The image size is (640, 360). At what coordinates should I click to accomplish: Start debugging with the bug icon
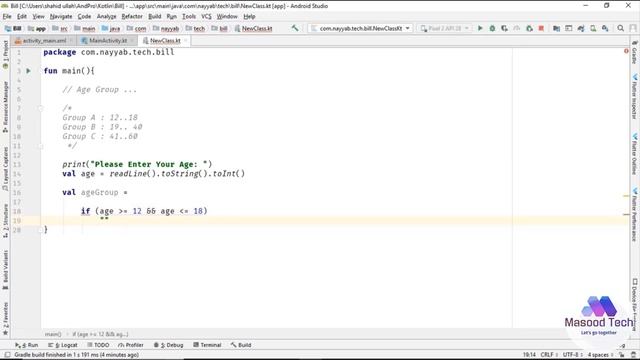pos(492,28)
